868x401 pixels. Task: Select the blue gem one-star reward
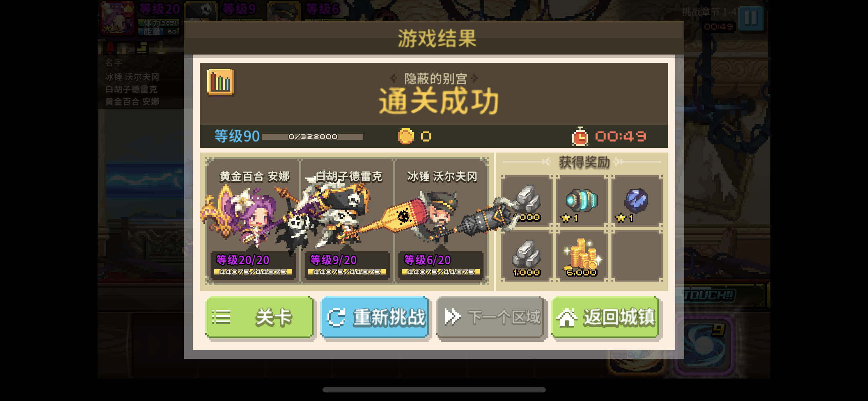click(637, 201)
